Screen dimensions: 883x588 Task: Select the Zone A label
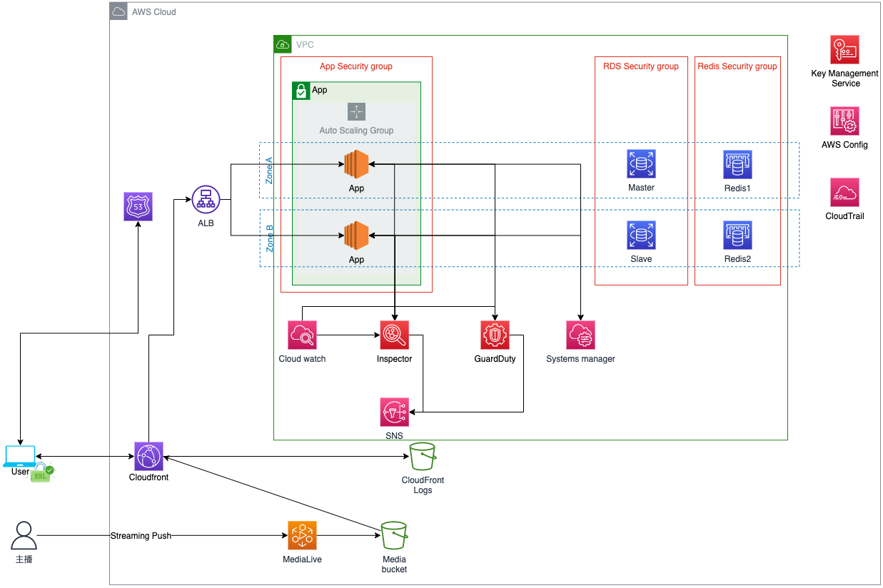(269, 171)
